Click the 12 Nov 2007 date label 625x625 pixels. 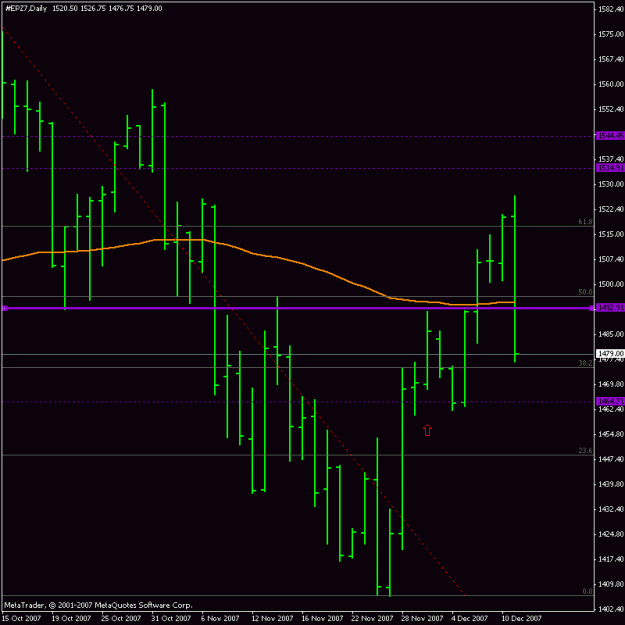tap(272, 618)
